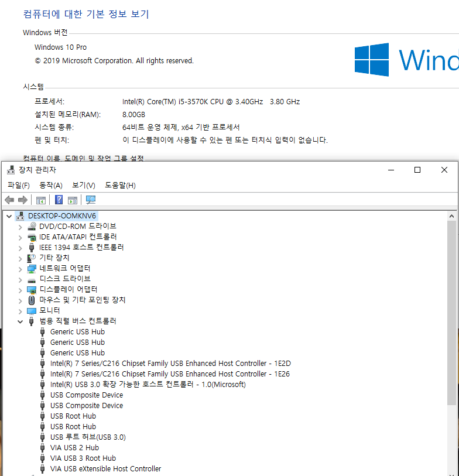This screenshot has width=459, height=476.
Task: Click the Forward arrow in Device Manager toolbar
Action: point(23,200)
